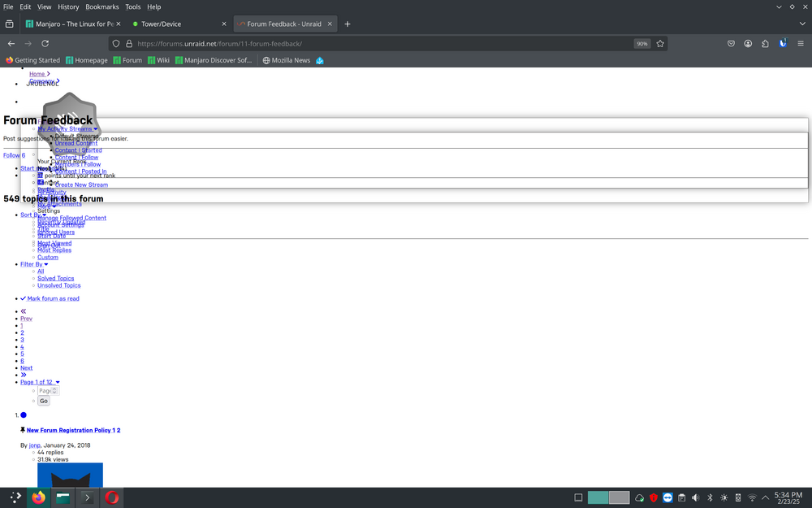Open the Firefox tab overview icon
Viewport: 812px width, 508px height.
(x=9, y=24)
